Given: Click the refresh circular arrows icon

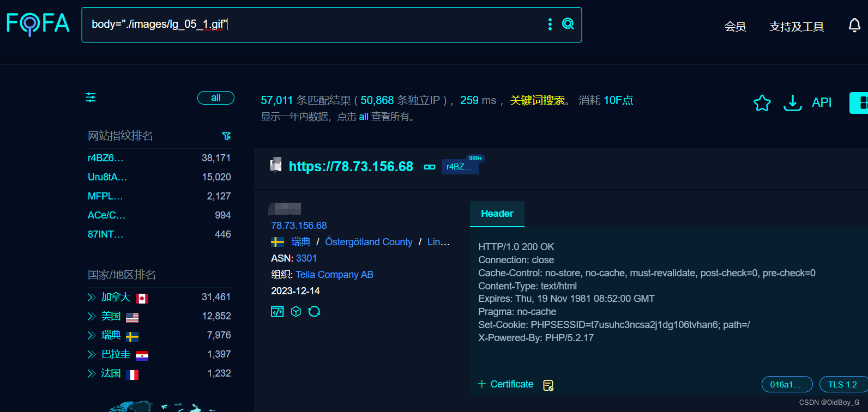Looking at the screenshot, I should [x=314, y=312].
